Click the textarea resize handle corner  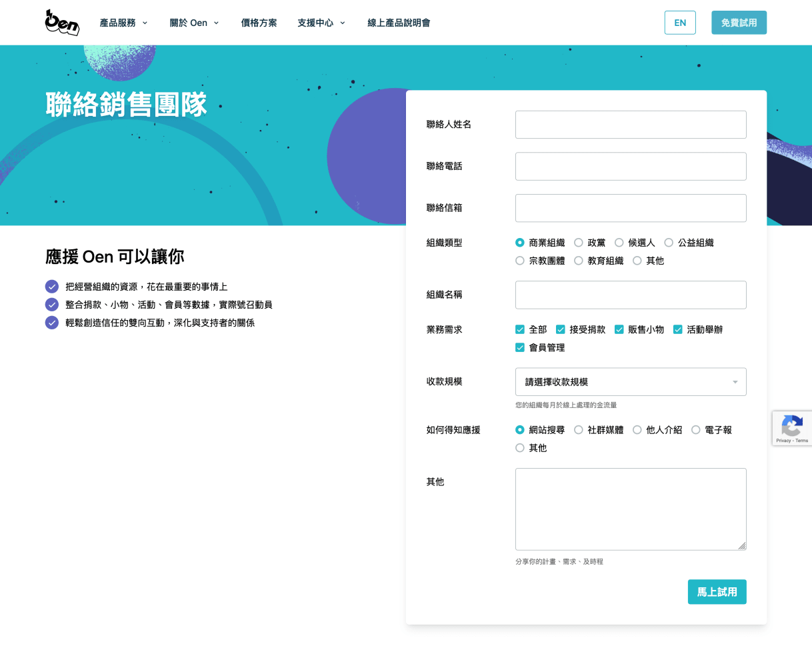click(x=742, y=546)
